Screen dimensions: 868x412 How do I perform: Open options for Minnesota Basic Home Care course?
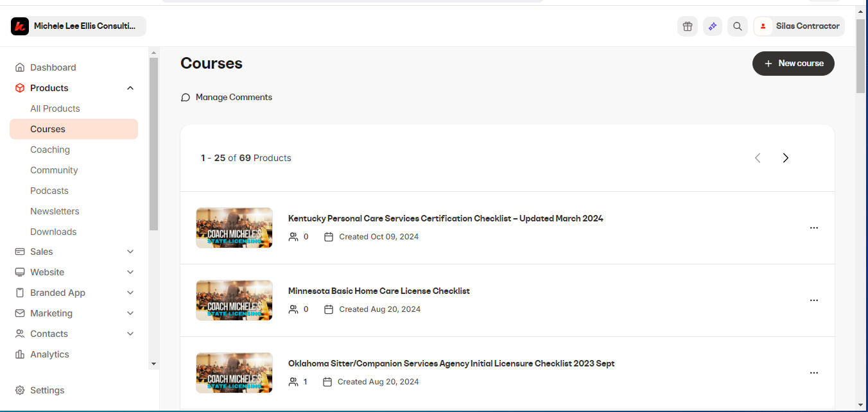[813, 300]
